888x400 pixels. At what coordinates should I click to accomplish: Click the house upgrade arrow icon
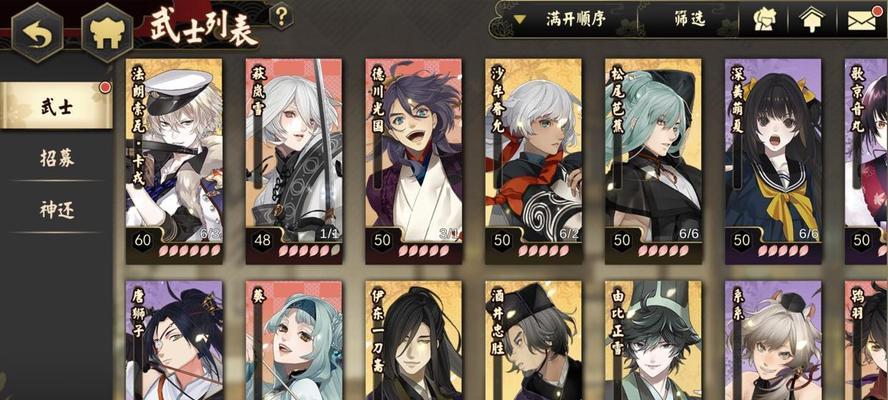point(812,20)
